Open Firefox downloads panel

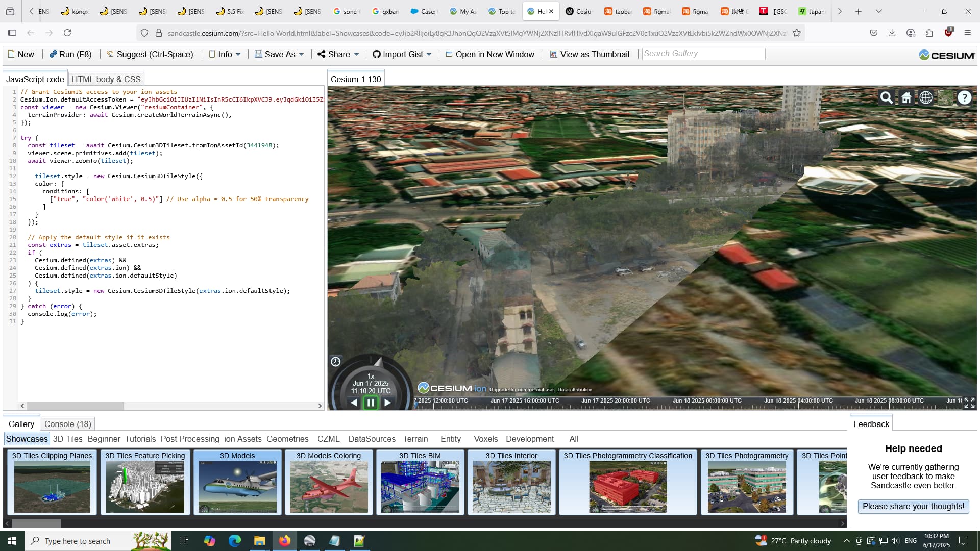pyautogui.click(x=892, y=33)
